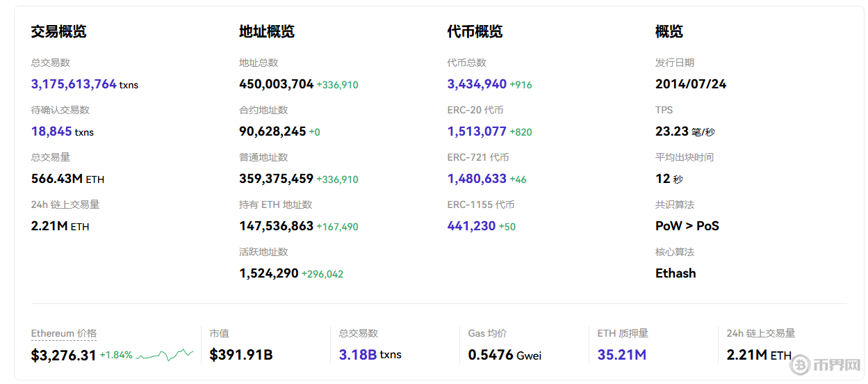Click the Ethereum price sparkline chart
The width and height of the screenshot is (868, 384).
[x=165, y=355]
